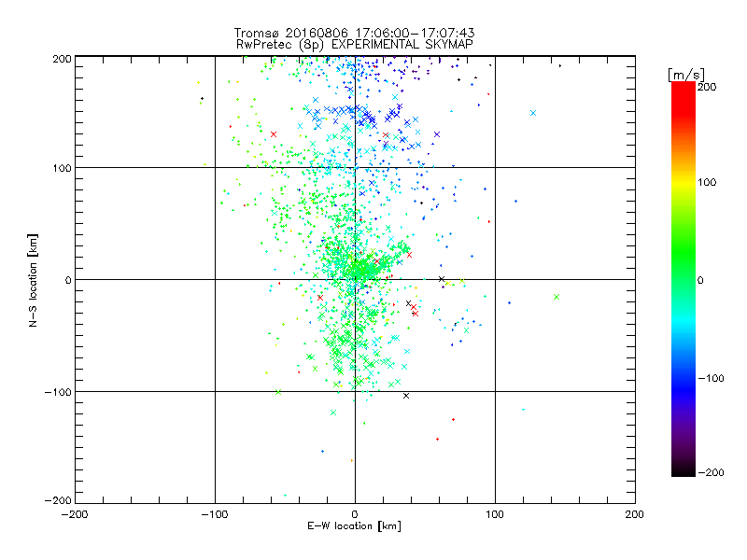The width and height of the screenshot is (747, 560).
Task: Click the x-axis tick label '-100'
Action: tap(215, 515)
